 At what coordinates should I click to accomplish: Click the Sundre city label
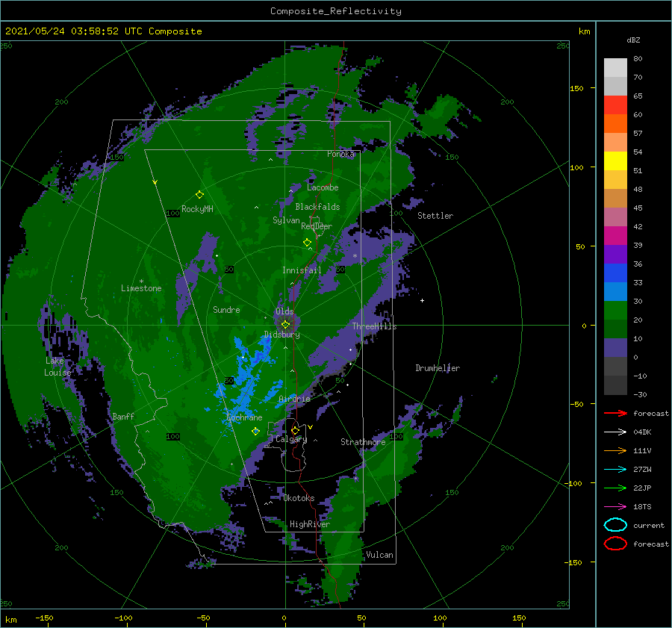(x=226, y=309)
